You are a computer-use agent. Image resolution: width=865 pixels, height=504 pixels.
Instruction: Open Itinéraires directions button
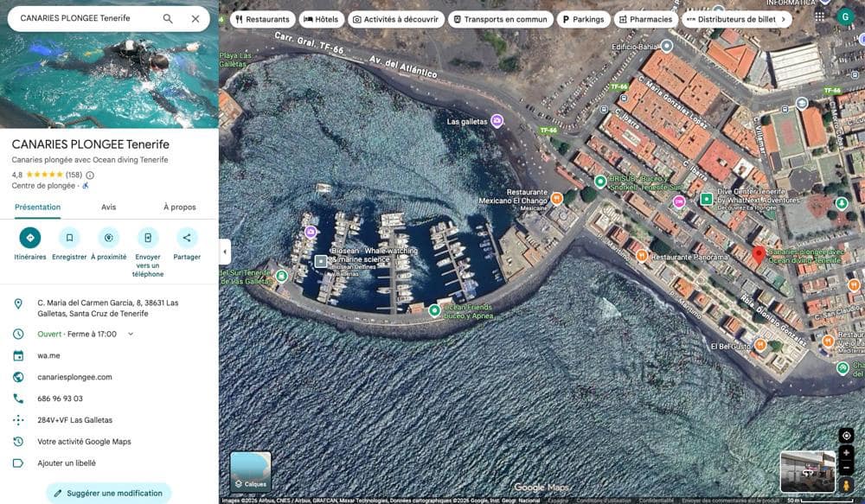coord(30,238)
